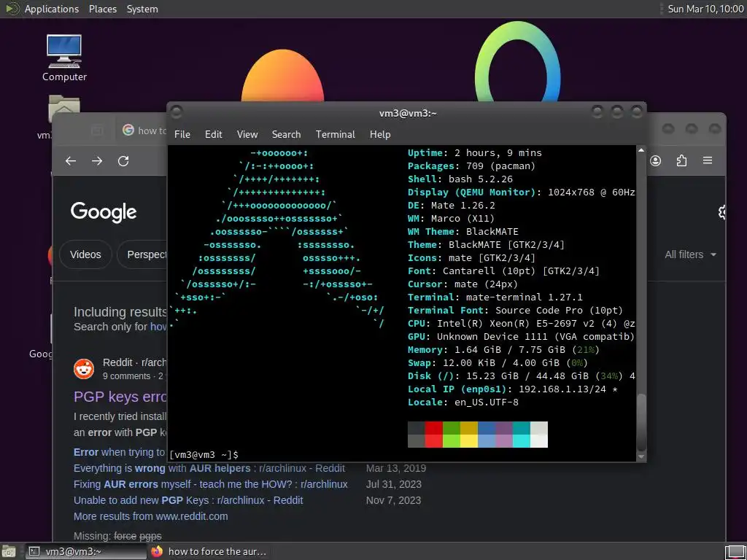The width and height of the screenshot is (747, 560).
Task: Open More results from www.reddit.com
Action: (x=150, y=516)
